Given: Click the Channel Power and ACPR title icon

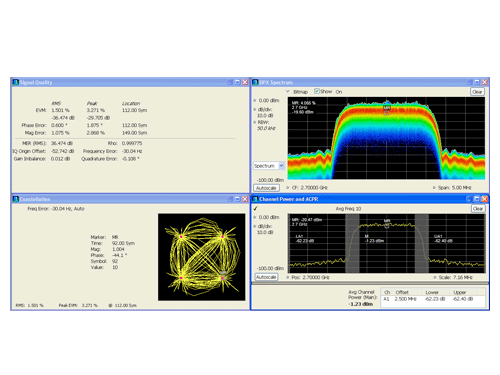Looking at the screenshot, I should coord(255,199).
